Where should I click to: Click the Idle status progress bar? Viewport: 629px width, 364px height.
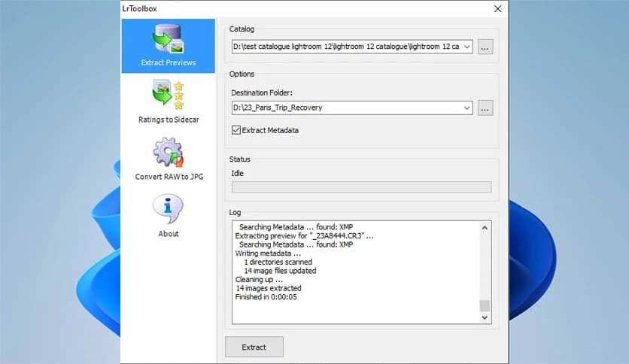coord(361,187)
